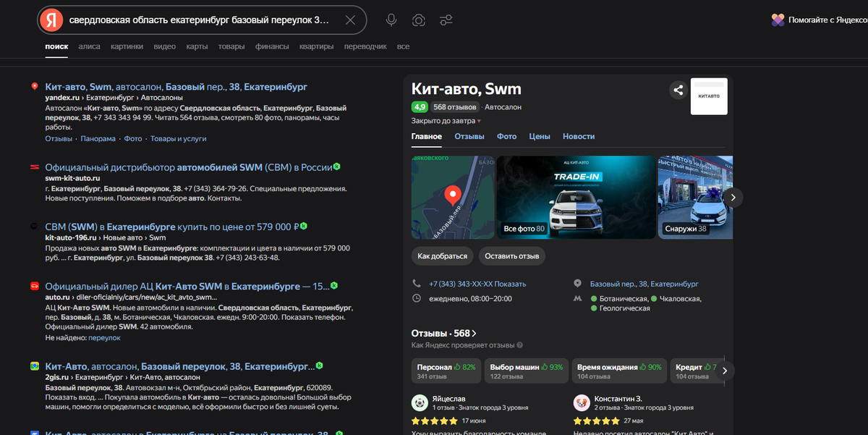Image resolution: width=868 pixels, height=435 pixels.
Task: Filter reviews by 'Время ожидания 90%' tag
Action: (x=619, y=371)
